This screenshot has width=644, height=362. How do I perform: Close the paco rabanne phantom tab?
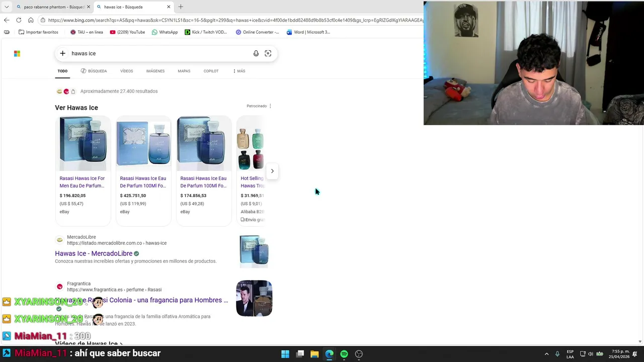point(89,7)
